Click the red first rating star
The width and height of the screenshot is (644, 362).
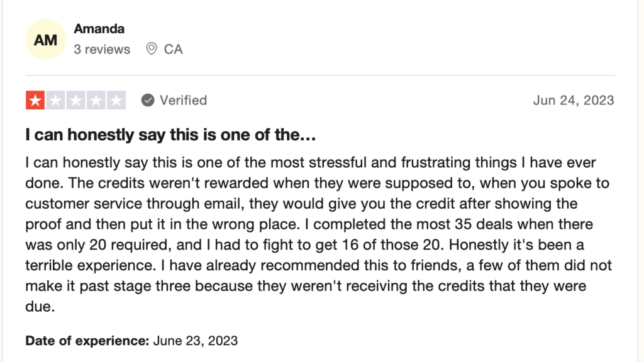35,100
